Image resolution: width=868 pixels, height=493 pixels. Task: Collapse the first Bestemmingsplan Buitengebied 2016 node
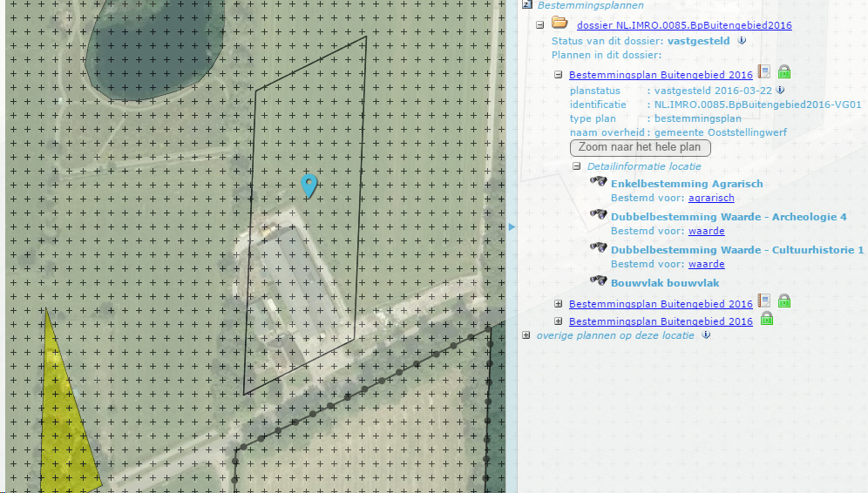(x=558, y=75)
